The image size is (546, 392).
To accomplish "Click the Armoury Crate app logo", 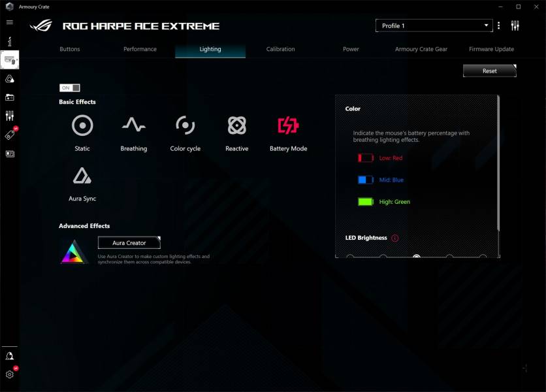I will [x=10, y=7].
